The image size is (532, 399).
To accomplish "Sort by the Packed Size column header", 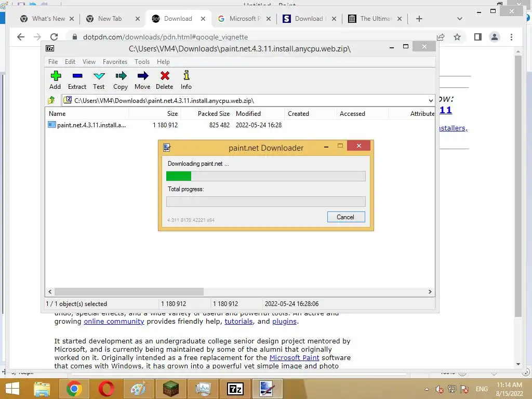I will pyautogui.click(x=207, y=114).
